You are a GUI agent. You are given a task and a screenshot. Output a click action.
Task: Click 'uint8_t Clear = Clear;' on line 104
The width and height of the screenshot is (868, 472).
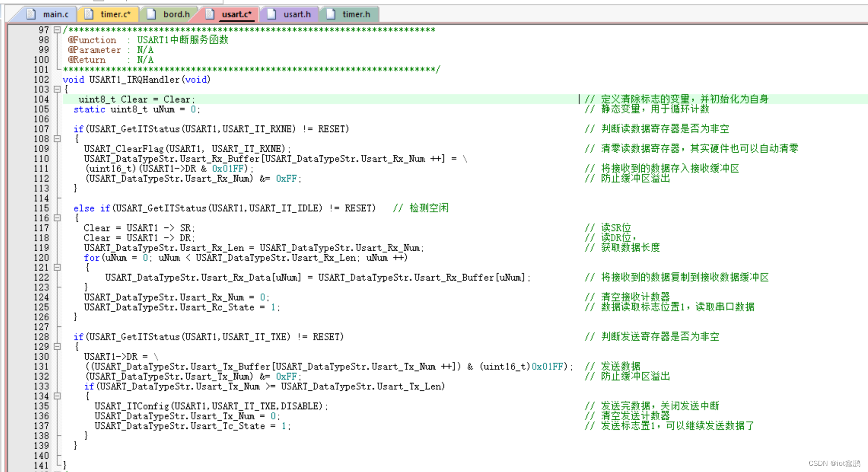[x=136, y=99]
